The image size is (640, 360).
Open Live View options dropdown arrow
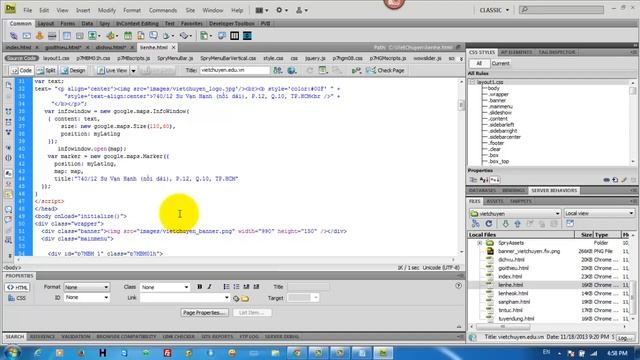[x=133, y=71]
